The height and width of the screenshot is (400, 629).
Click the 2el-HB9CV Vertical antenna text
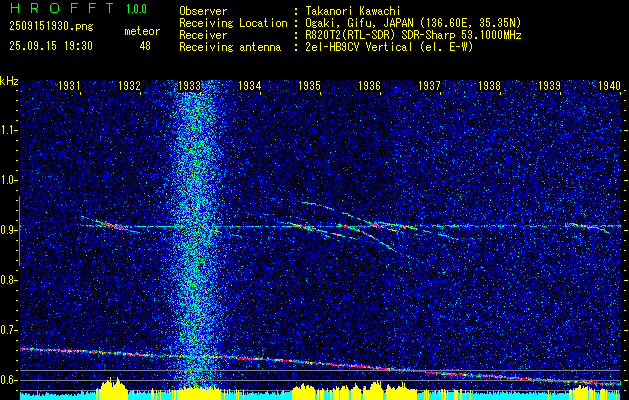pyautogui.click(x=389, y=47)
